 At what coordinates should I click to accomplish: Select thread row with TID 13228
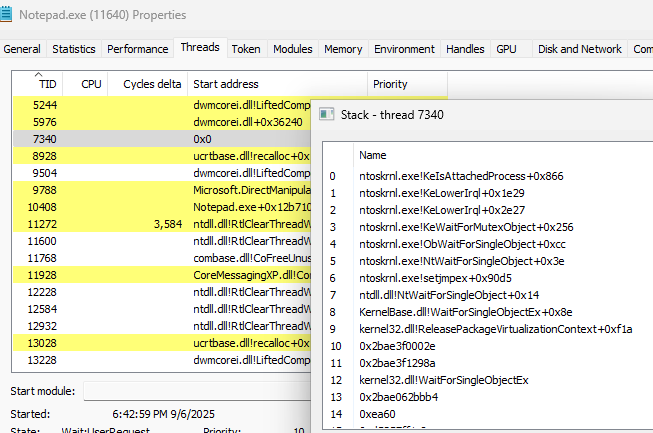coord(162,360)
